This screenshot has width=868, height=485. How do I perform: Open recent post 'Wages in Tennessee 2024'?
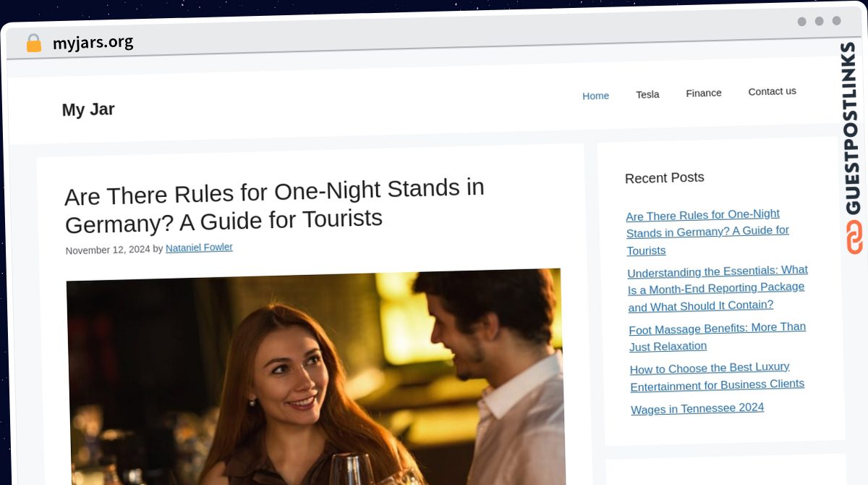pyautogui.click(x=697, y=408)
